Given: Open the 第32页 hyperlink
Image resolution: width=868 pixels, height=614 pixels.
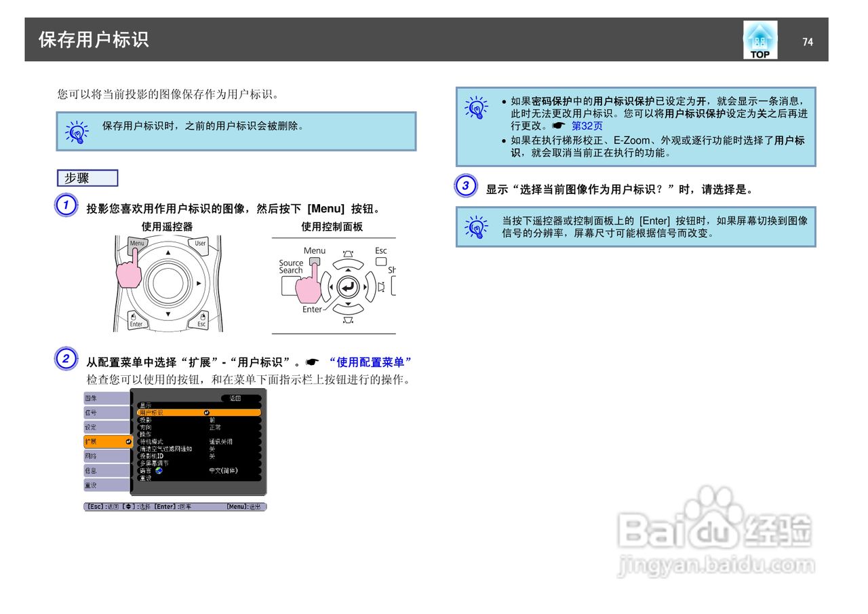Looking at the screenshot, I should (x=586, y=126).
